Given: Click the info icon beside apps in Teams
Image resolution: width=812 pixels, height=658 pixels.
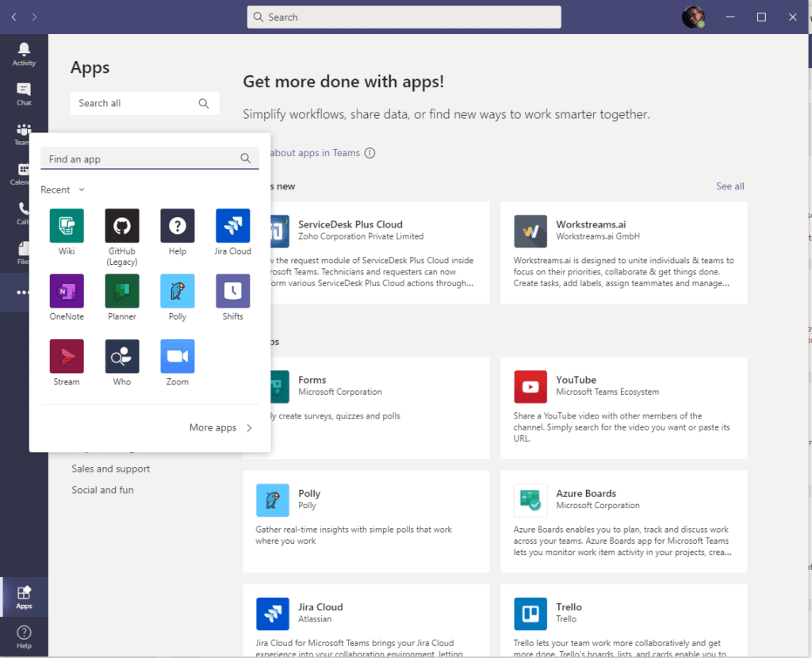Looking at the screenshot, I should [370, 153].
